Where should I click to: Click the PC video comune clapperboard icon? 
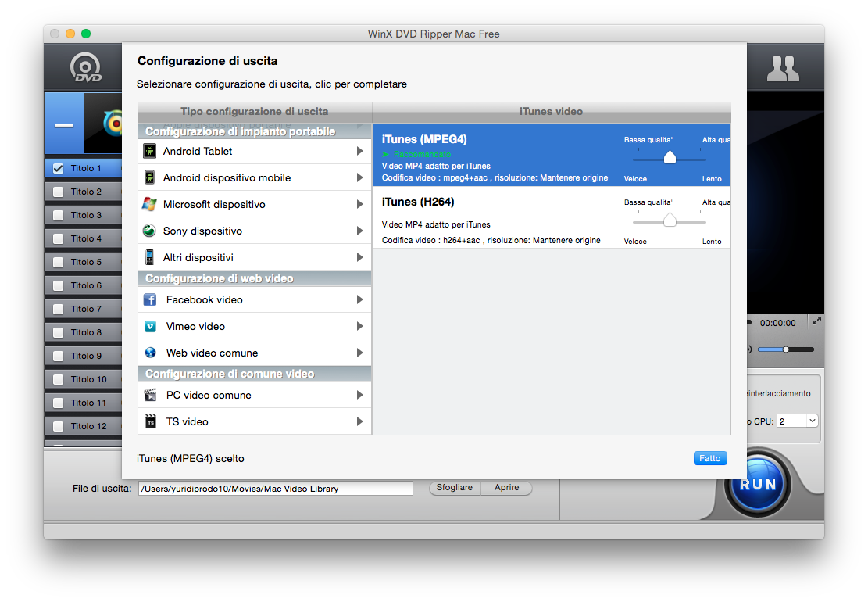(x=150, y=395)
